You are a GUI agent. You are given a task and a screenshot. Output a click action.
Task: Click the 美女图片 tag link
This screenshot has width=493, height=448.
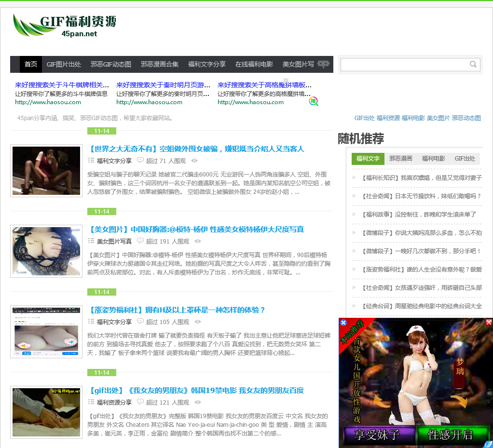(x=438, y=118)
